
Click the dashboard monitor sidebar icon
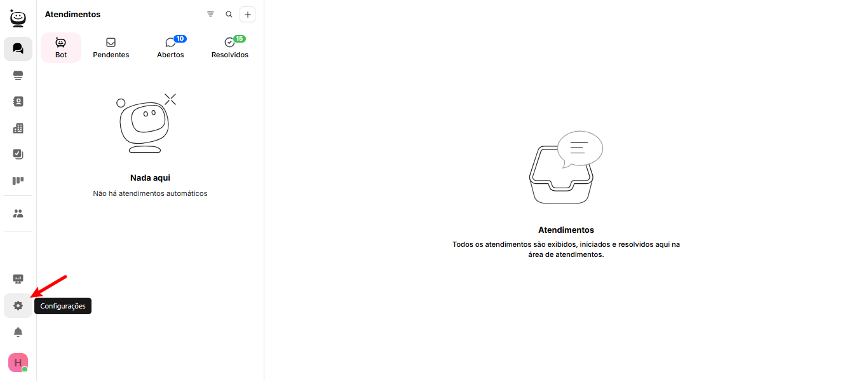tap(18, 279)
